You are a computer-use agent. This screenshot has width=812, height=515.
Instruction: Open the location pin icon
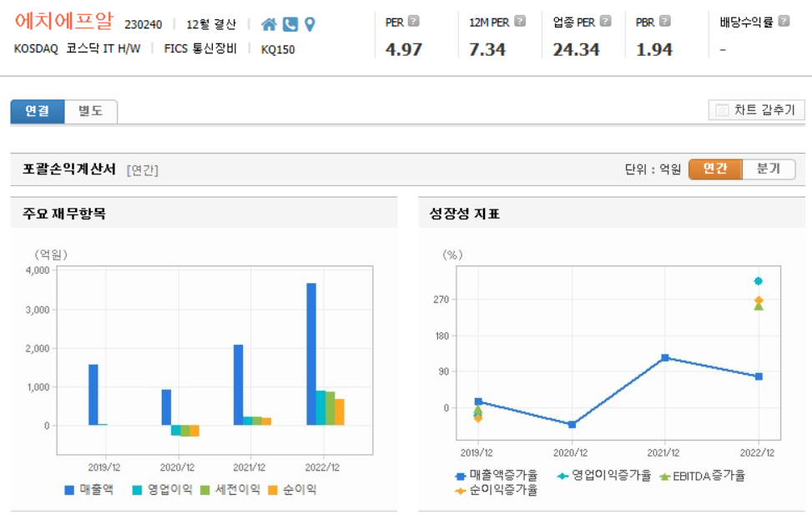(x=310, y=24)
